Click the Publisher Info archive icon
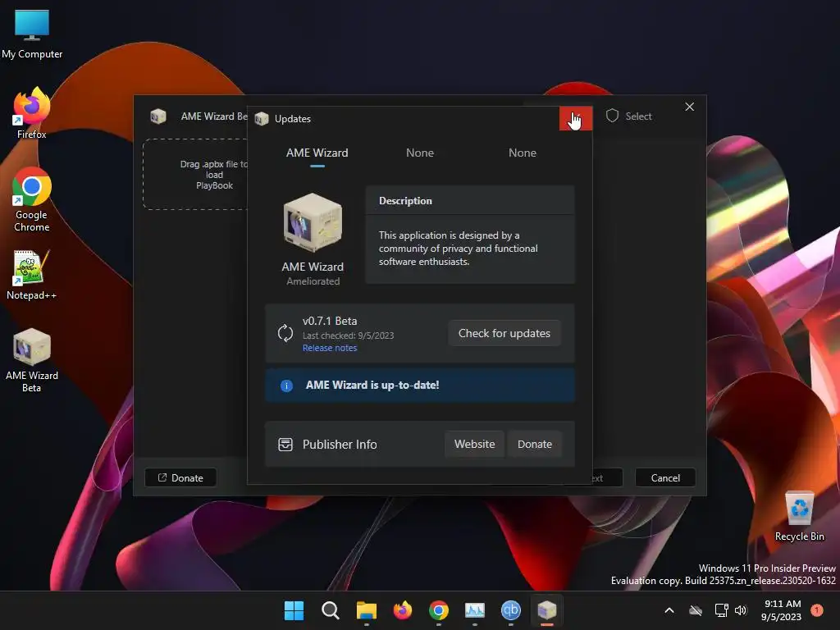The width and height of the screenshot is (840, 630). click(285, 444)
